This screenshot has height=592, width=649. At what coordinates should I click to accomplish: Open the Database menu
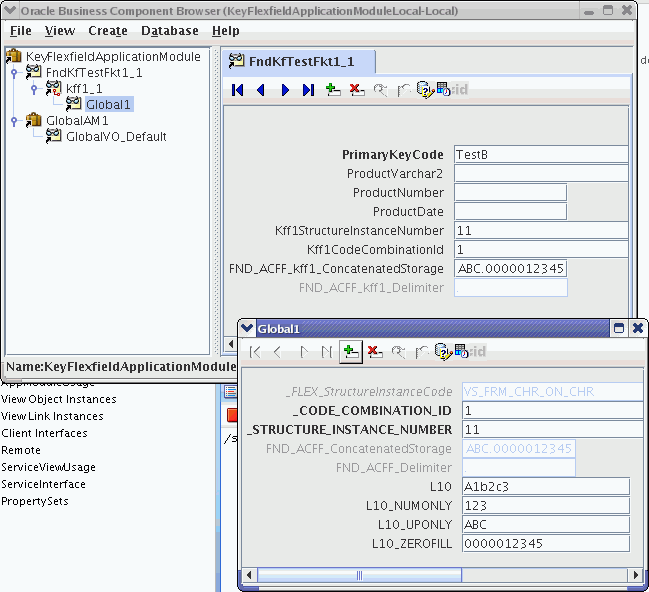point(170,31)
